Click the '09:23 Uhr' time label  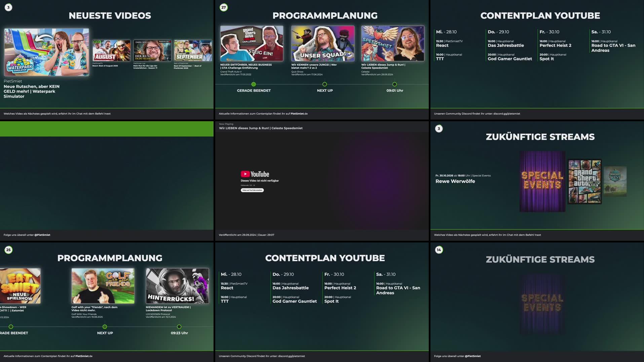(179, 333)
